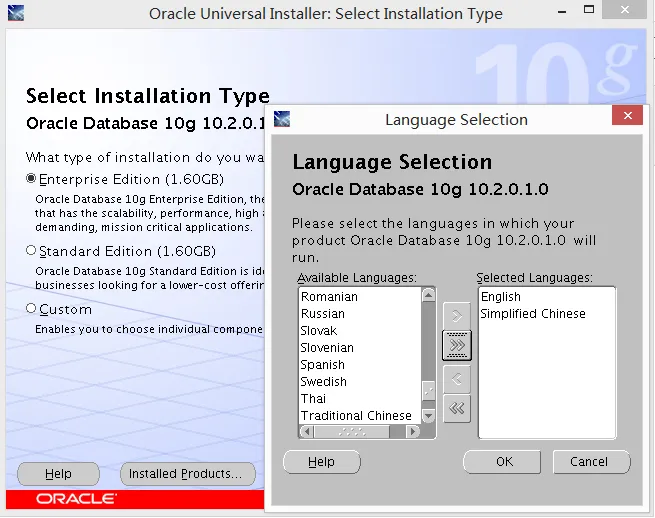This screenshot has width=655, height=518.
Task: Click the vertical scrollbar thumb in available languages
Action: 428,391
